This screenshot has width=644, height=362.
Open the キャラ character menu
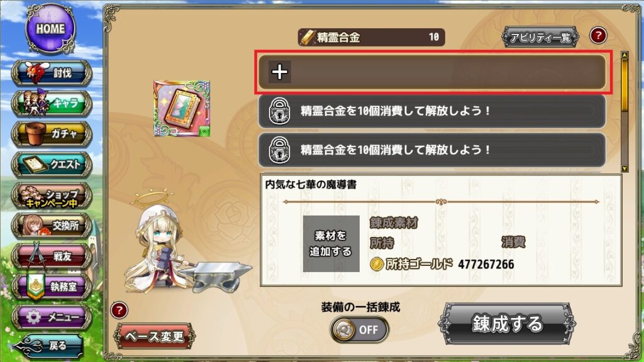coord(52,104)
